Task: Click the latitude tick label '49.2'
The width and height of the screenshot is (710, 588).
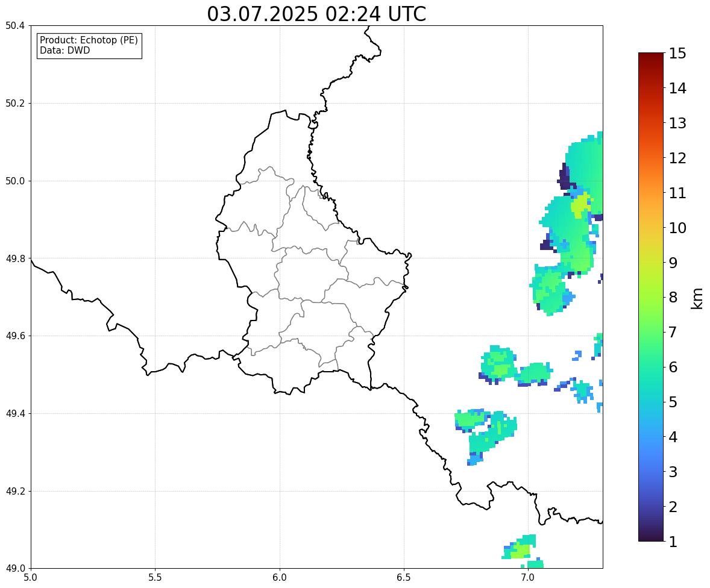Action: [15, 491]
